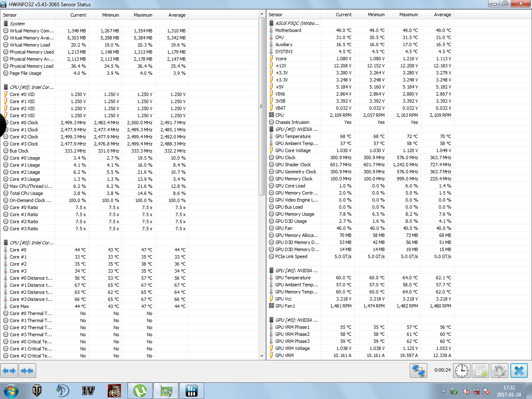Viewport: 532px width, 399px height.
Task: Open the GTA IV taskbar icon
Action: 88,391
